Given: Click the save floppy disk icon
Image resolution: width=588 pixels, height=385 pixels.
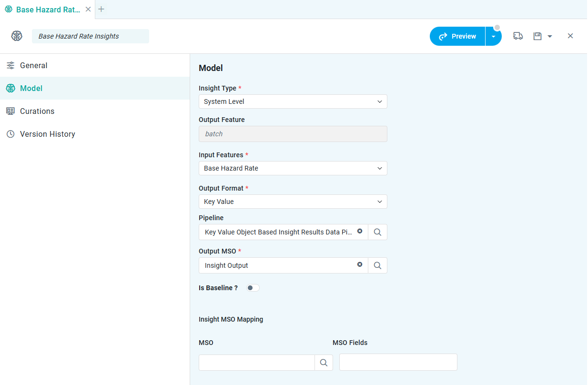Looking at the screenshot, I should coord(537,36).
